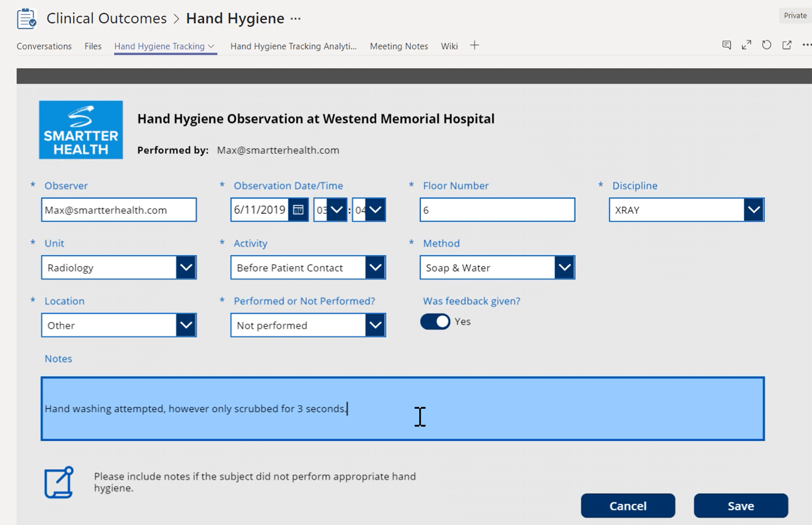This screenshot has height=525, width=812.
Task: Open the Method dropdown with Soap & Water
Action: (564, 267)
